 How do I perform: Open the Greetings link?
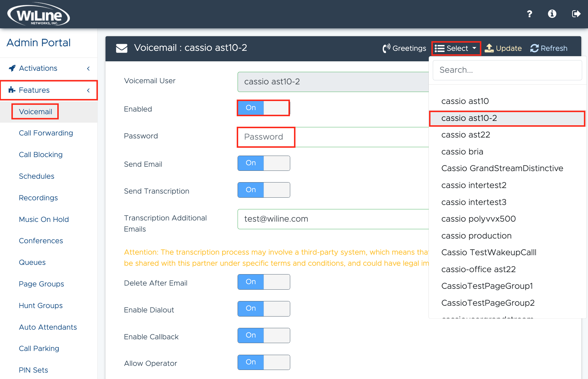click(404, 48)
